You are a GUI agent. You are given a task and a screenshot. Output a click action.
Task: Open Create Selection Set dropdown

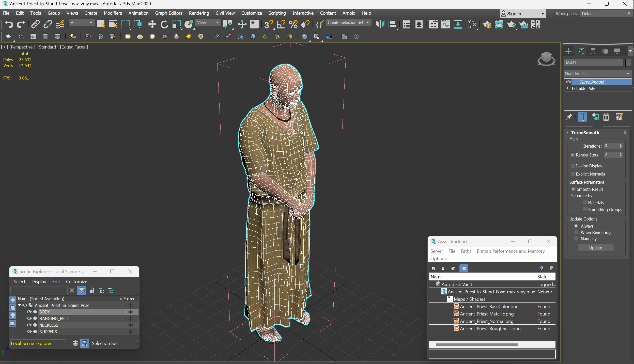point(348,23)
